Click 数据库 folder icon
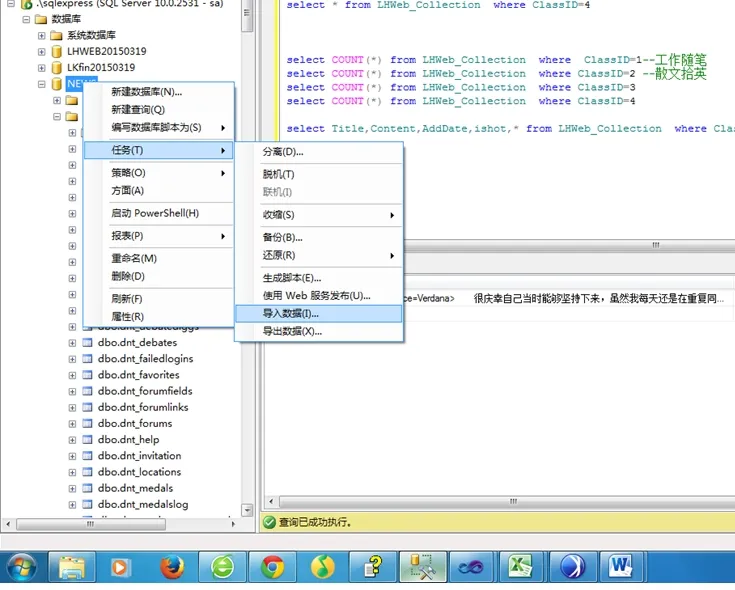This screenshot has width=735, height=590. (x=41, y=19)
